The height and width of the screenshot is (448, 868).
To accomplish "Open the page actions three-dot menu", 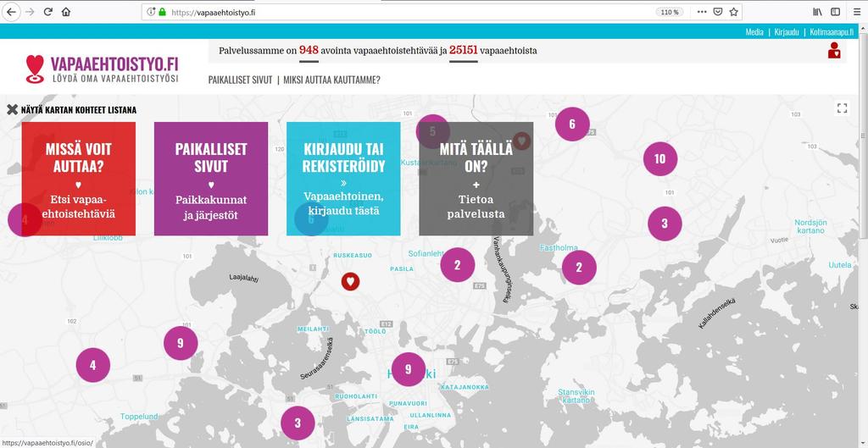I will click(x=701, y=12).
